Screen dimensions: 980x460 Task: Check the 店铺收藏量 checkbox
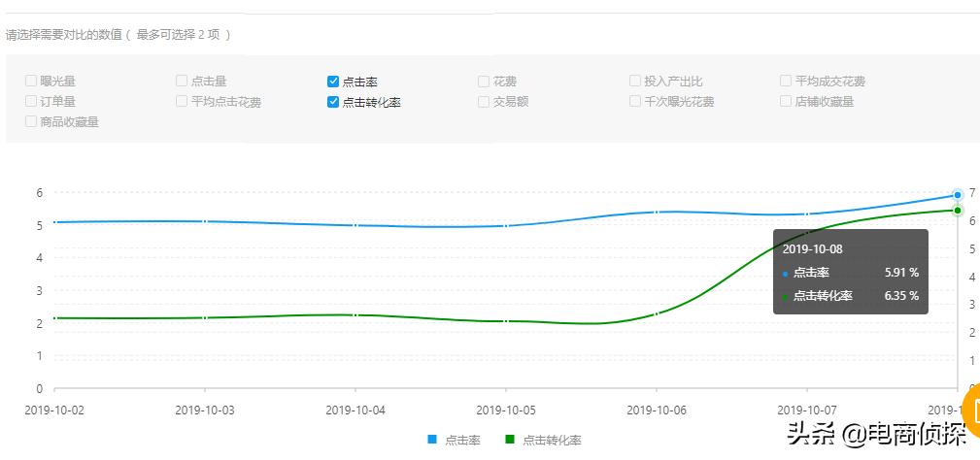coord(786,101)
